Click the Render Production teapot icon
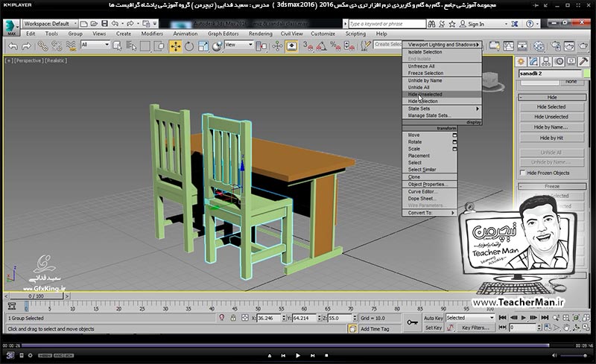Screen dimensions: 596x364 [x=583, y=46]
